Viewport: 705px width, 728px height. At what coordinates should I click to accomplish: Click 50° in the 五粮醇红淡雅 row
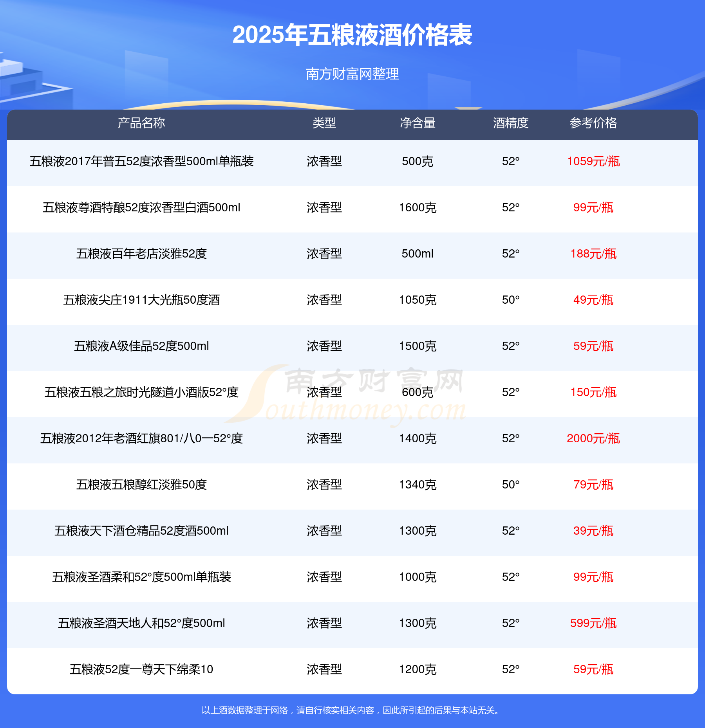(x=511, y=485)
